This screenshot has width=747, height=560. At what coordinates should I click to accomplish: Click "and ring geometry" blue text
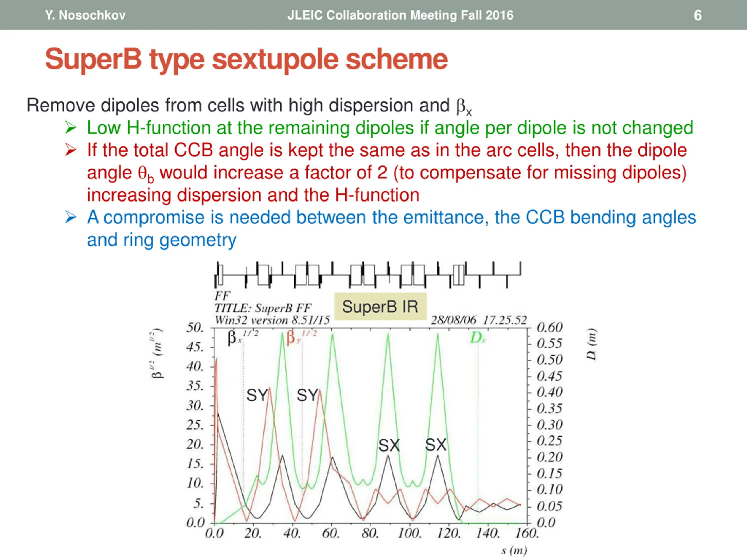point(162,240)
